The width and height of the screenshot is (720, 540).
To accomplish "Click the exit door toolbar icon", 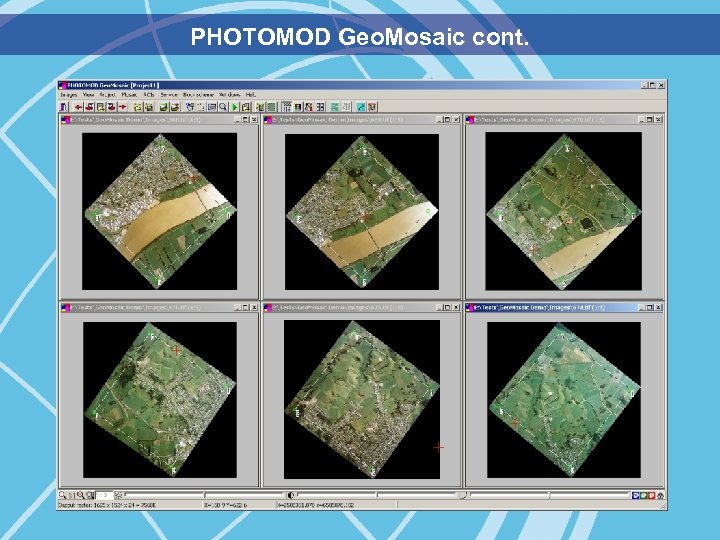I will 64,107.
